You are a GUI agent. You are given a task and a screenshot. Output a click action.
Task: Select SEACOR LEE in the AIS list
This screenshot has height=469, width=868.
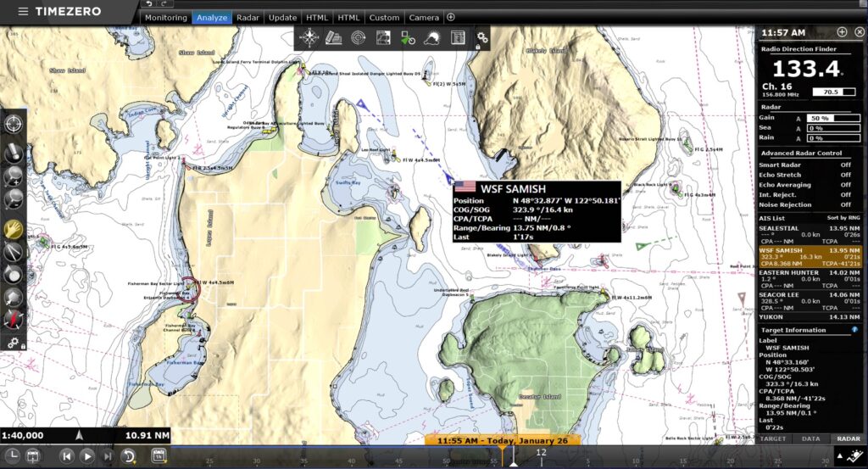810,301
